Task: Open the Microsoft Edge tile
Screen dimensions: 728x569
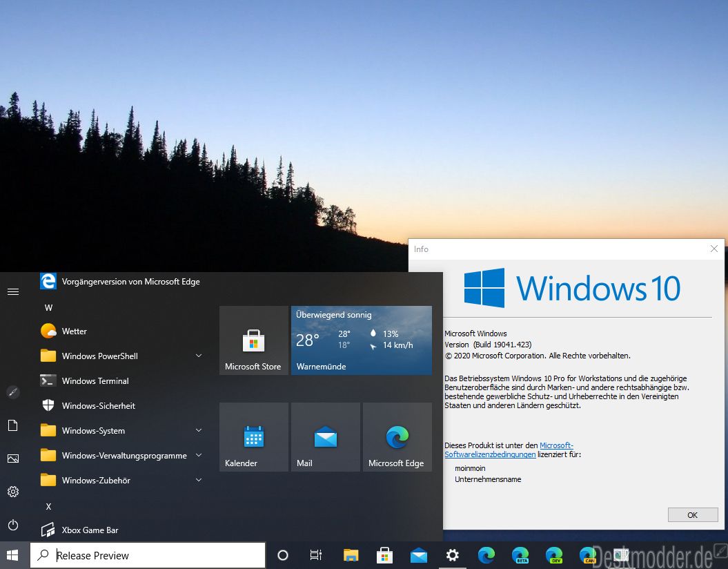Action: pyautogui.click(x=397, y=437)
